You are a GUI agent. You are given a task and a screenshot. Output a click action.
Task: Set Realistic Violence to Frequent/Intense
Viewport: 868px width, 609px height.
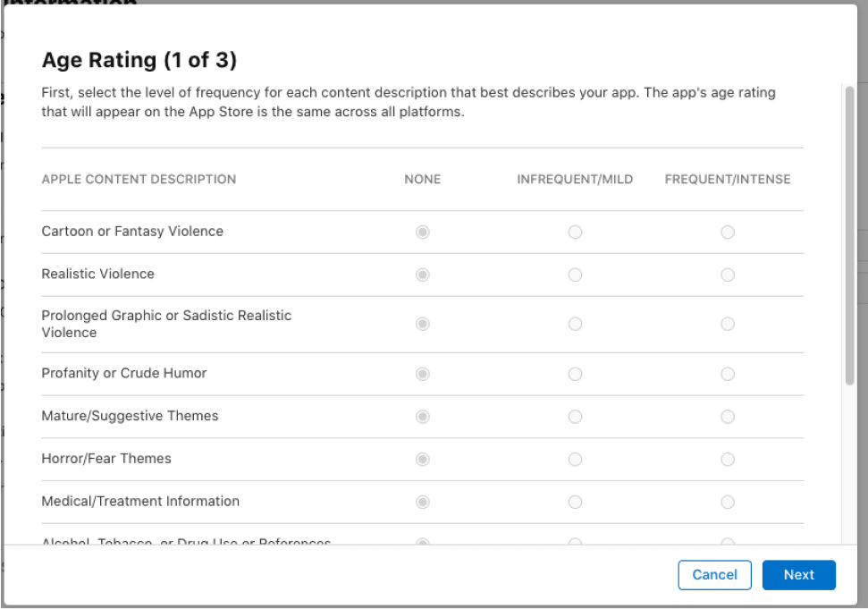(728, 275)
